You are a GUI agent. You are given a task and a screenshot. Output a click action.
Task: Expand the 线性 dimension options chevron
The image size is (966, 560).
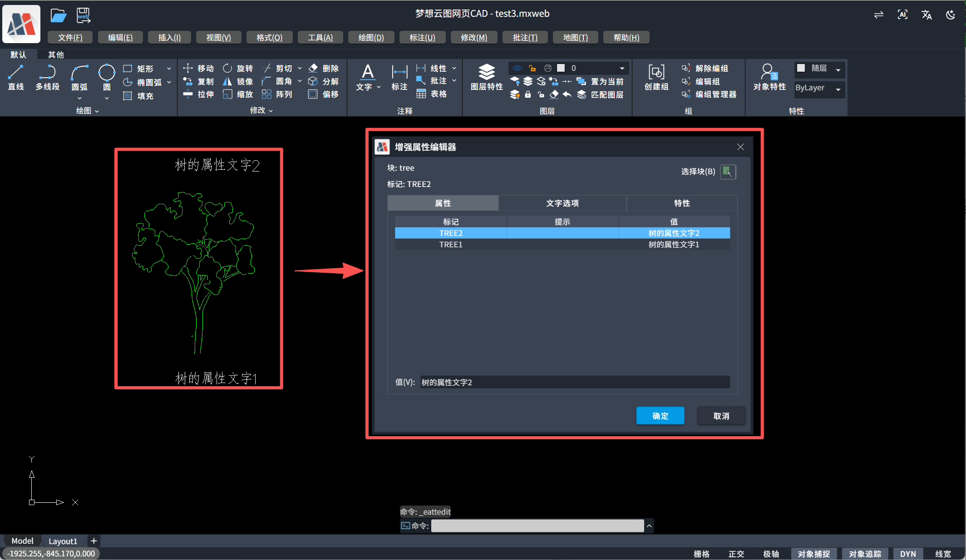454,68
